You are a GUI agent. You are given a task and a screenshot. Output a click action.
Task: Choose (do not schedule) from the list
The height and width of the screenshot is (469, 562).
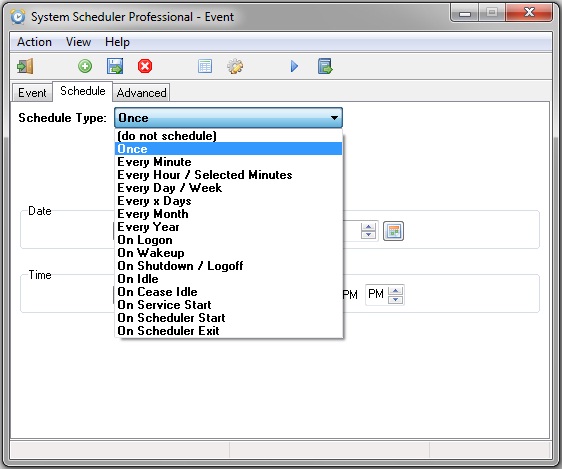click(229, 136)
